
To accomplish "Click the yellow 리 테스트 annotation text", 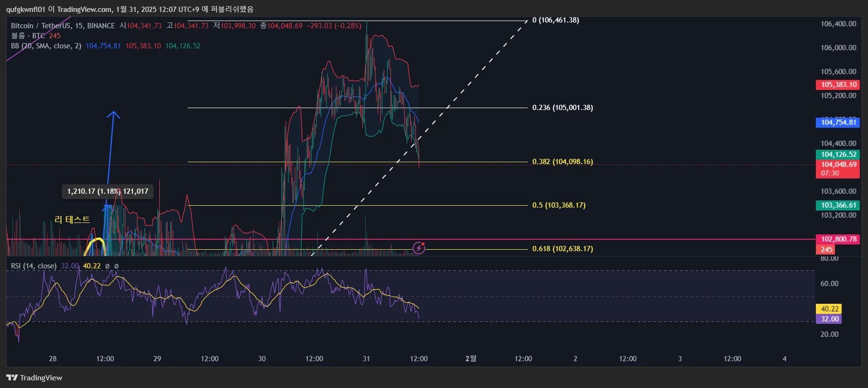I will coord(72,220).
